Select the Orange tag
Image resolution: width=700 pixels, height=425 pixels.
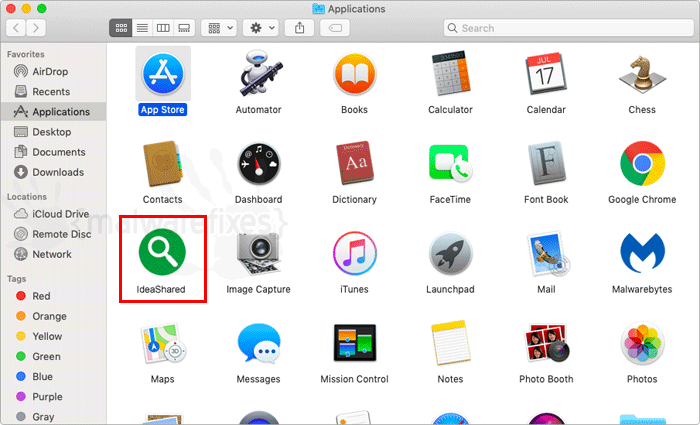tap(54, 316)
